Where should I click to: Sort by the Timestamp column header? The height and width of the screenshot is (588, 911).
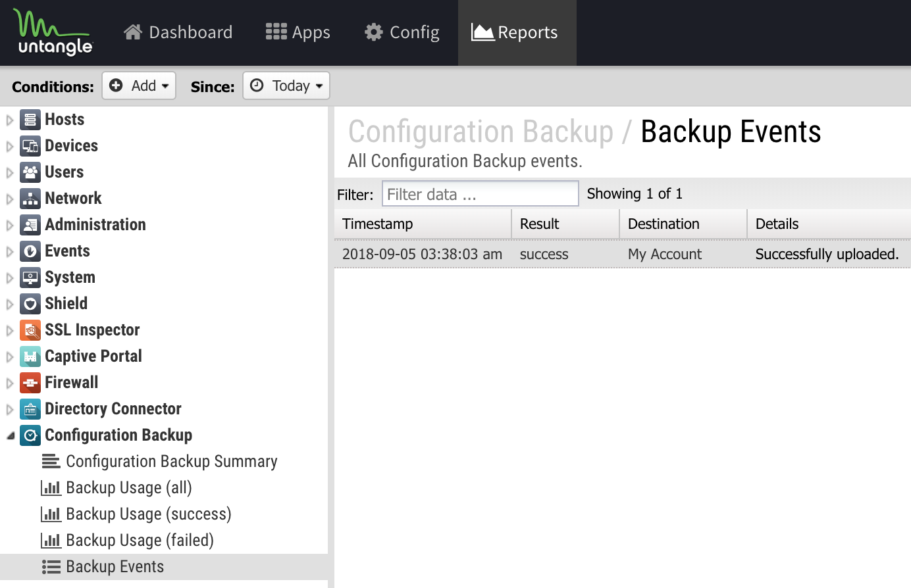pos(423,224)
